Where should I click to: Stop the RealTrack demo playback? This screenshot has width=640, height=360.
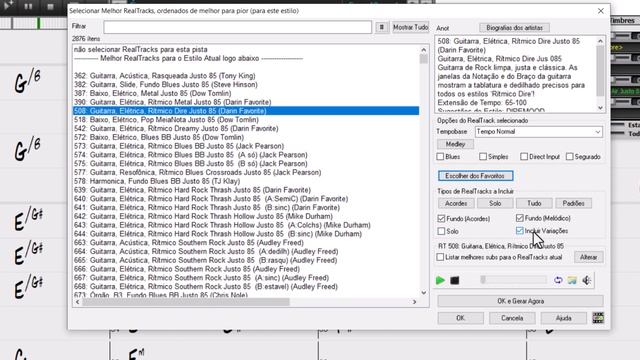(x=454, y=280)
